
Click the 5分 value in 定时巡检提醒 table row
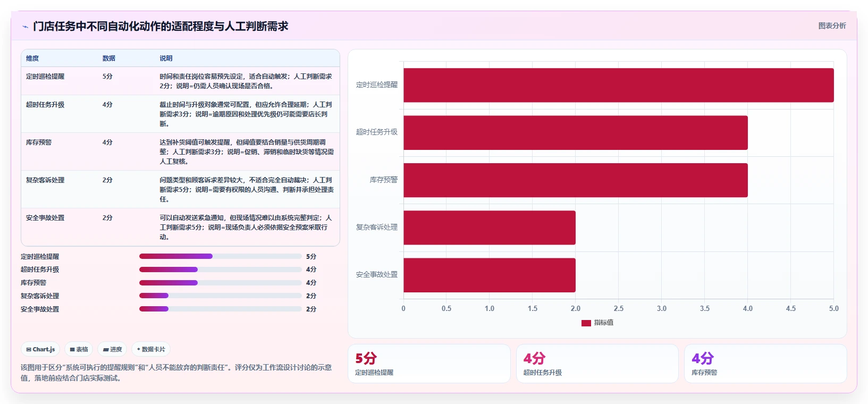click(x=107, y=77)
